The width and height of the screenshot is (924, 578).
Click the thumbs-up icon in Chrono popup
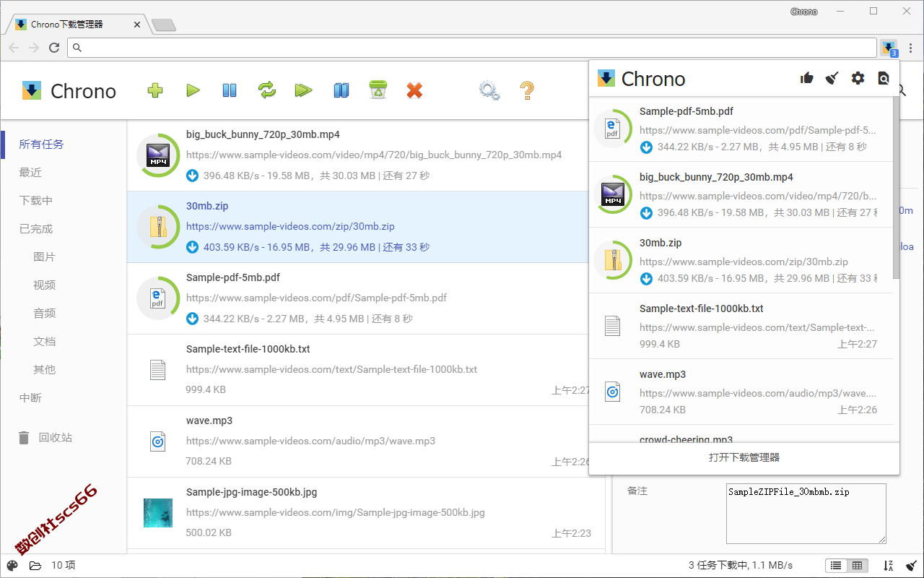(x=807, y=78)
